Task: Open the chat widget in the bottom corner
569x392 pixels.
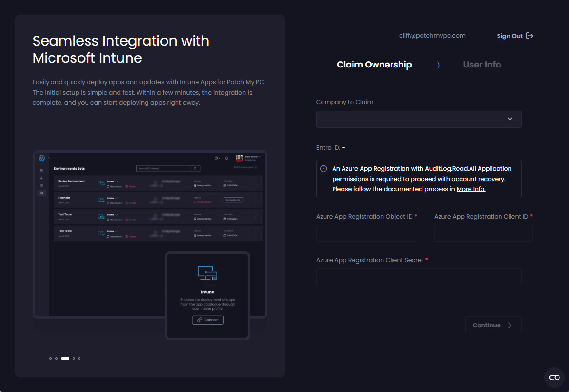Action: pos(554,377)
